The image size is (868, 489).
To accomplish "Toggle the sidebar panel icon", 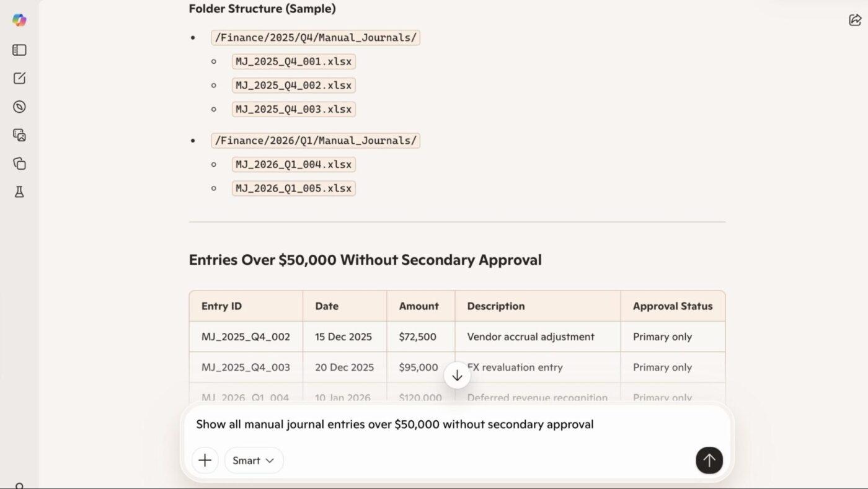I will tap(19, 50).
